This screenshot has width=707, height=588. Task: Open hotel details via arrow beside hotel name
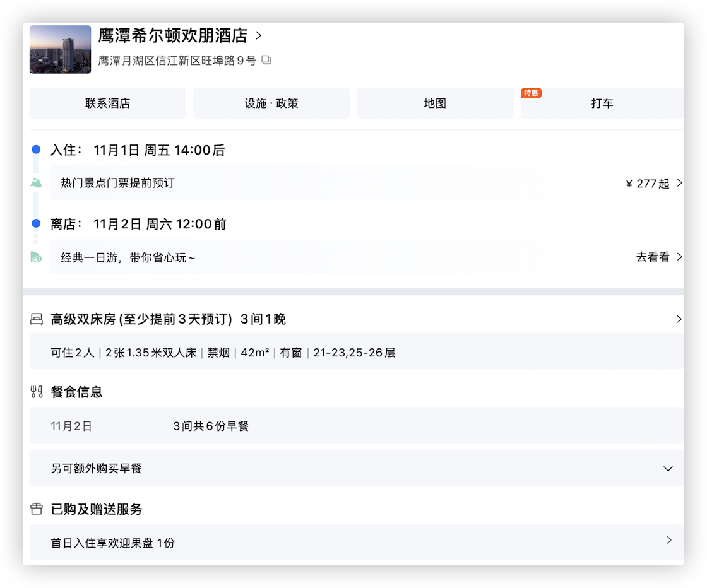click(258, 35)
